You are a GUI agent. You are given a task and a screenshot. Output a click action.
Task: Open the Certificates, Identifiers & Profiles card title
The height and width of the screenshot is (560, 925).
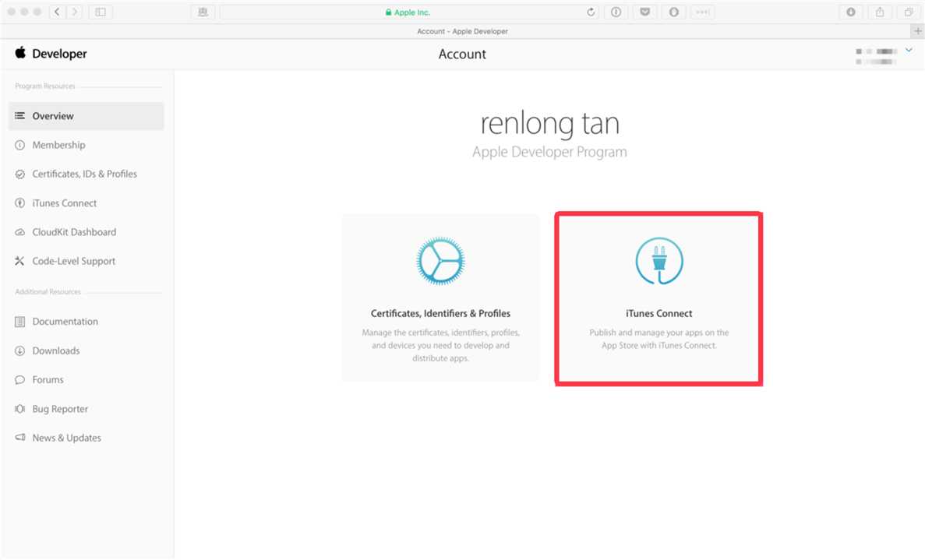tap(440, 314)
